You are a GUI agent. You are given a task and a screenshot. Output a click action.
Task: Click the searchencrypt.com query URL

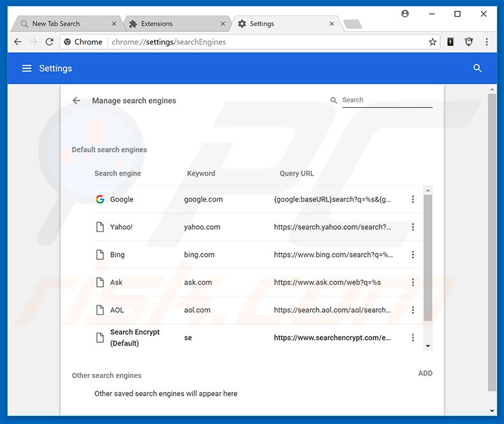click(332, 338)
